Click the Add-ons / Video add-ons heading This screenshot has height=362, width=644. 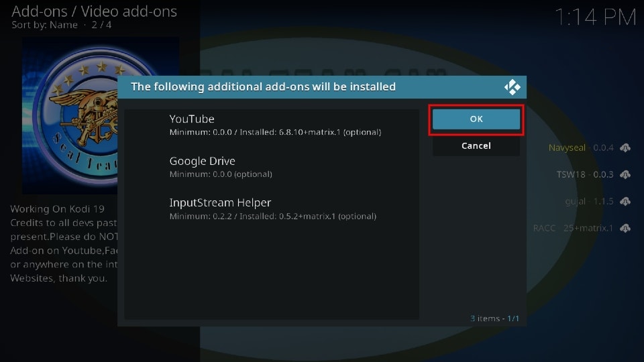pyautogui.click(x=94, y=11)
